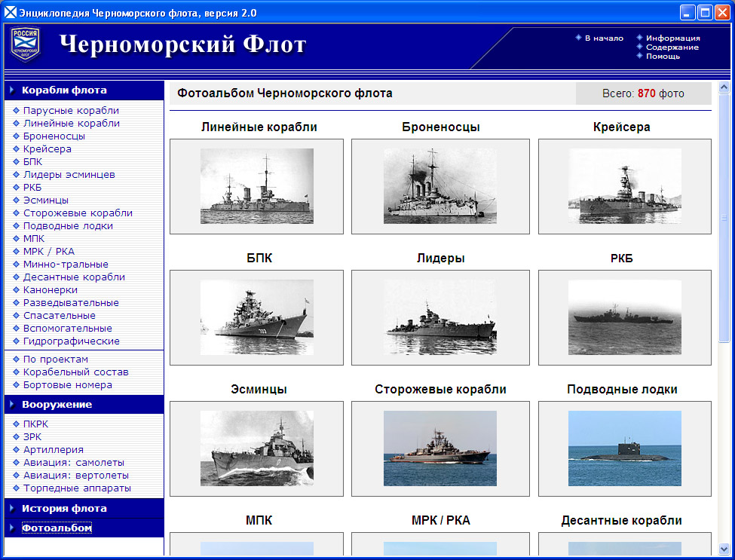Select Гидрографические in the sidebar

[72, 341]
